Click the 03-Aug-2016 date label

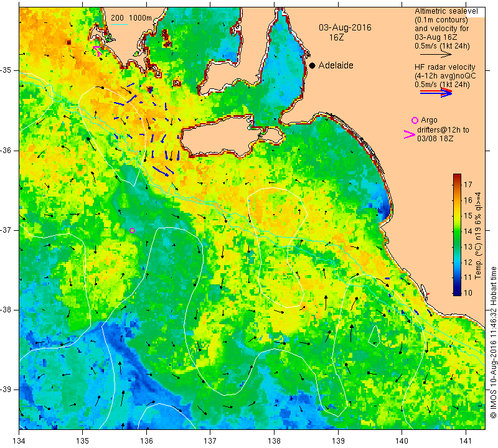(345, 27)
